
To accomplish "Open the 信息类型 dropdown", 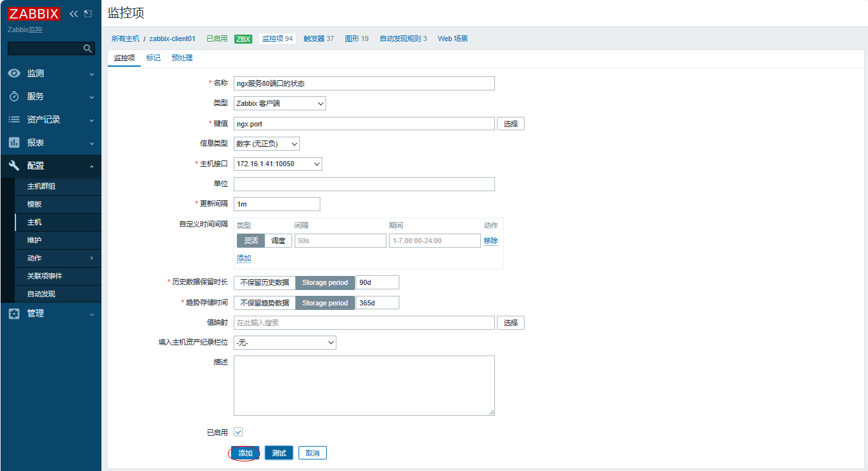I will tap(266, 144).
